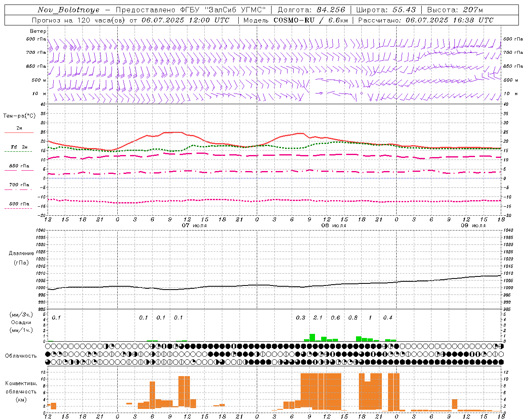Screen dimensions: 525x420
Task: Click the station name Nov_Bolotnoye
Action: point(68,10)
